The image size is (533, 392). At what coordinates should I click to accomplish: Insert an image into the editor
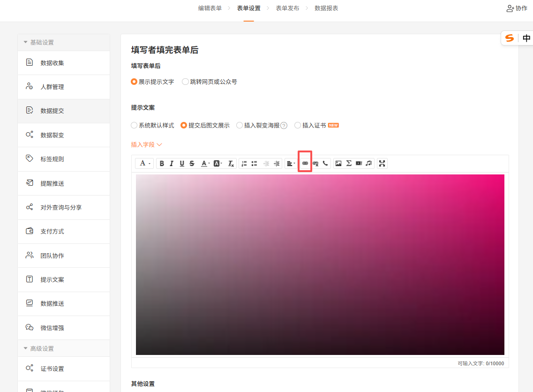pos(338,164)
